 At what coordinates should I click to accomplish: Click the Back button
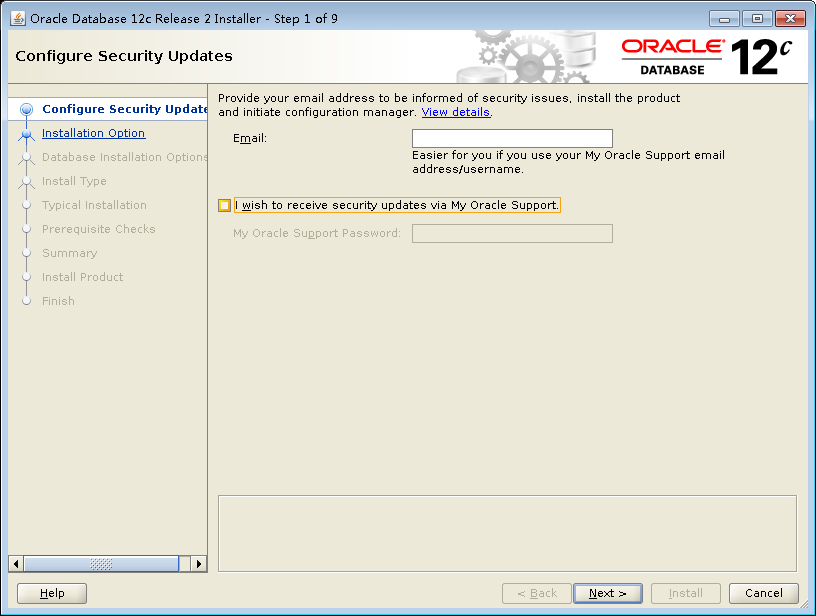537,593
